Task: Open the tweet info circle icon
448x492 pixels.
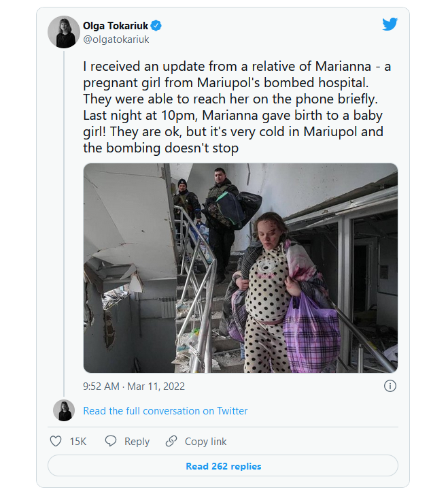Action: click(390, 386)
